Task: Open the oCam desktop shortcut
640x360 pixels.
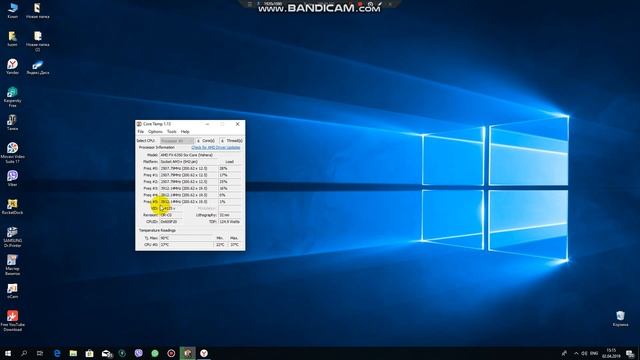Action: (12, 291)
